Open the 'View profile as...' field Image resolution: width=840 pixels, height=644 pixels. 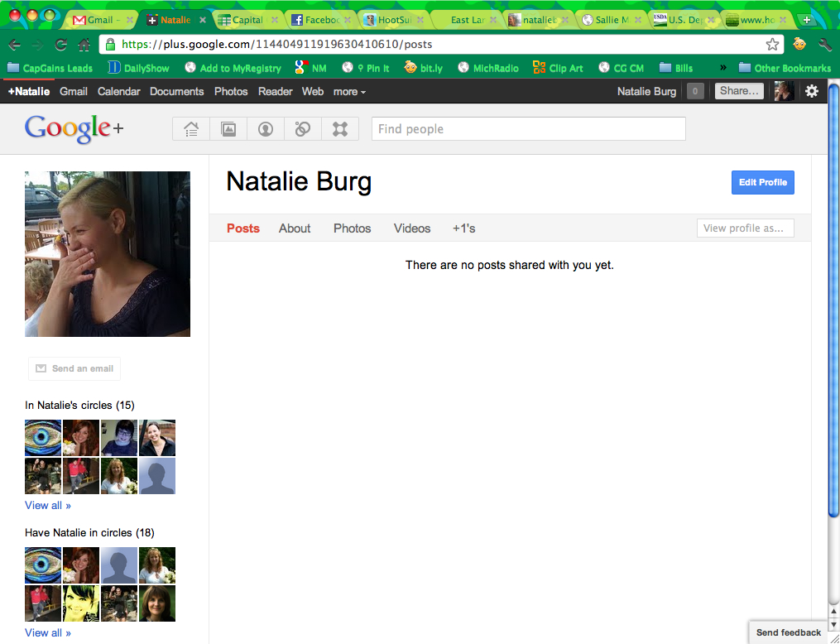pyautogui.click(x=745, y=228)
